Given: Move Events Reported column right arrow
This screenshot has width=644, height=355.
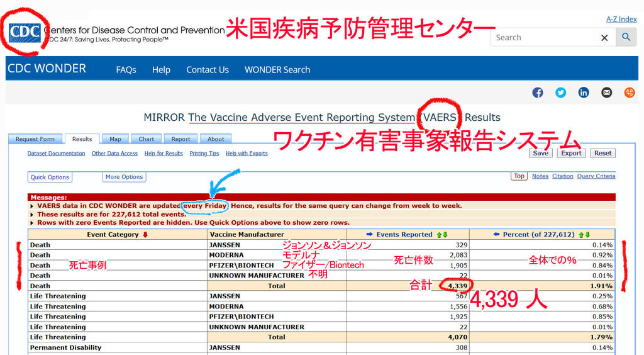Looking at the screenshot, I should click(x=369, y=234).
